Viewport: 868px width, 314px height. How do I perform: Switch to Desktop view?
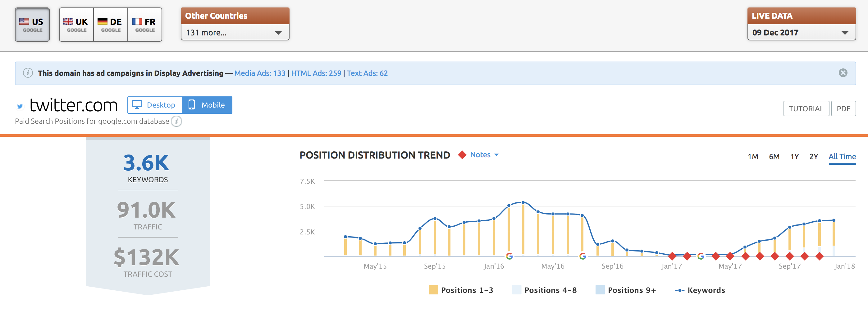pyautogui.click(x=155, y=105)
